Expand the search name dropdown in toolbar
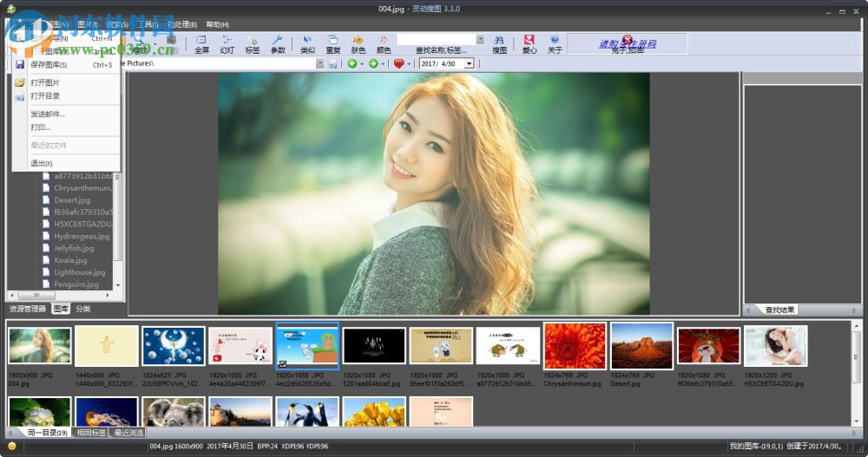 pyautogui.click(x=480, y=39)
